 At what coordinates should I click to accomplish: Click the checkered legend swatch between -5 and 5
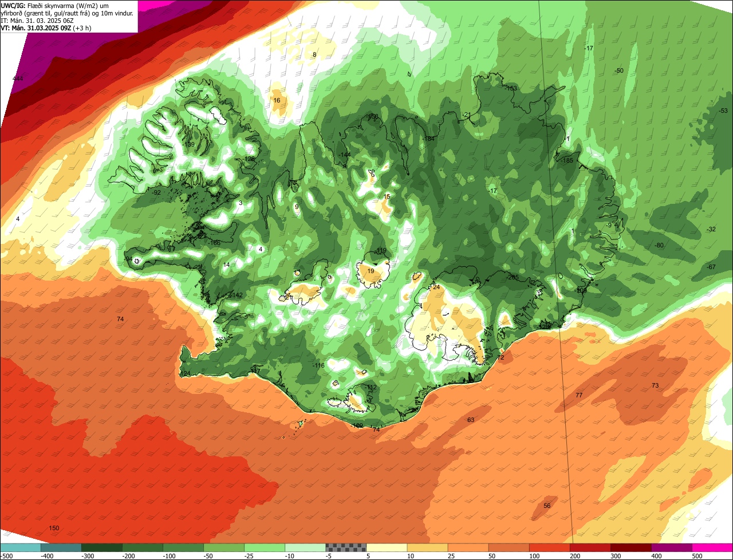(x=346, y=547)
